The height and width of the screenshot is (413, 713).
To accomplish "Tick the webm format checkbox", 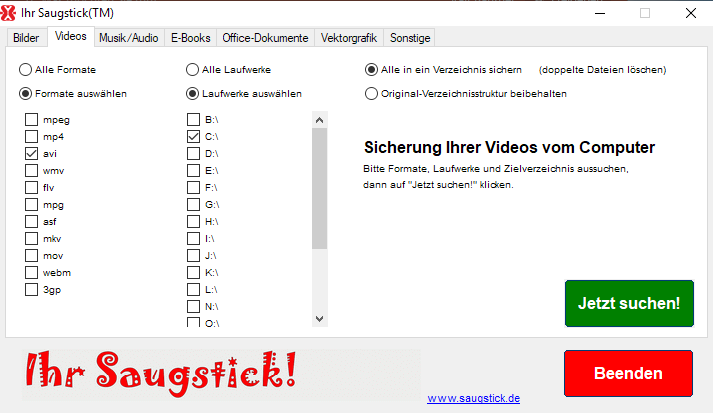I will [31, 272].
